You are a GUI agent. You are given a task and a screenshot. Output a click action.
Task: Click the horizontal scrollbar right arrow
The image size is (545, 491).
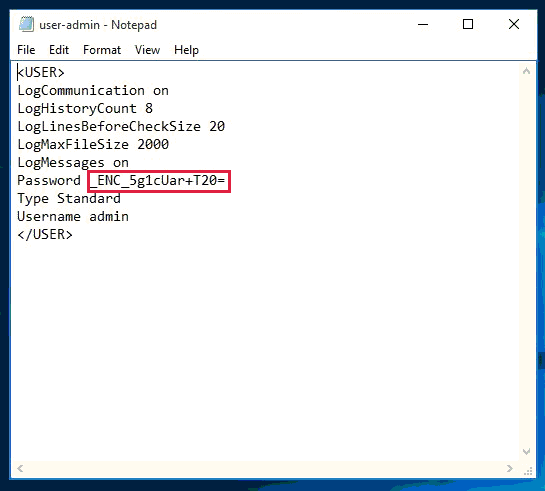510,468
